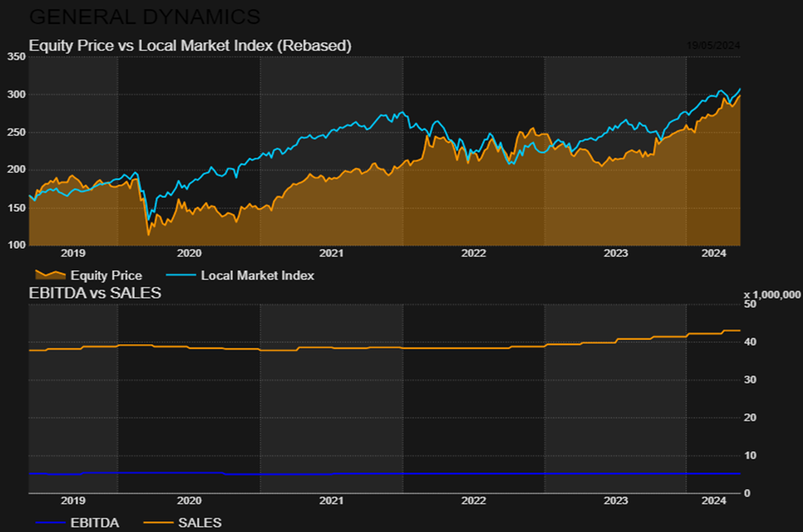Click the 'GENERAL DYNAMICS' heading
This screenshot has width=803, height=532.
click(145, 17)
